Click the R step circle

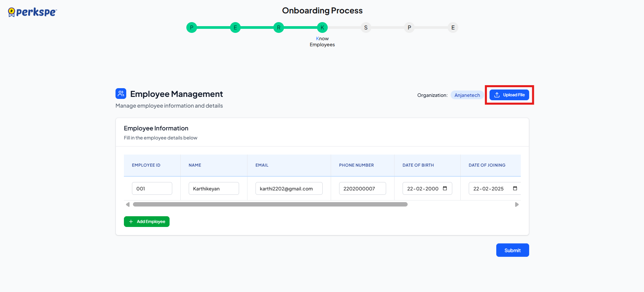tap(279, 27)
